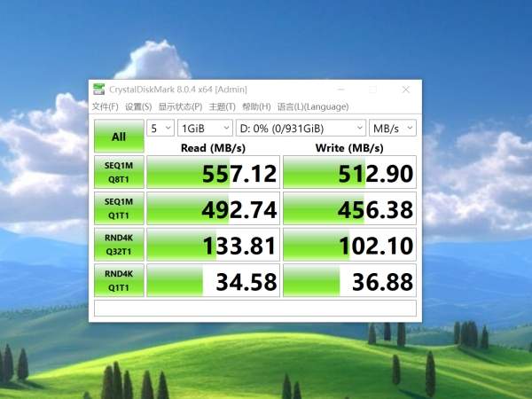Start the RND4K Q1T1 test
The image size is (532, 399).
coord(119,280)
